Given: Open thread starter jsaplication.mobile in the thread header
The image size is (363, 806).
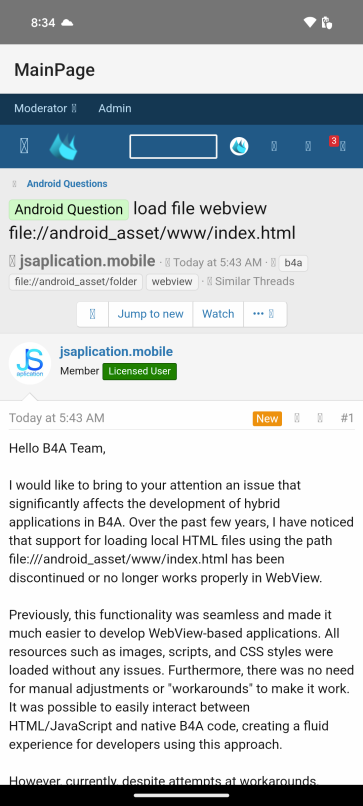Looking at the screenshot, I should click(87, 261).
